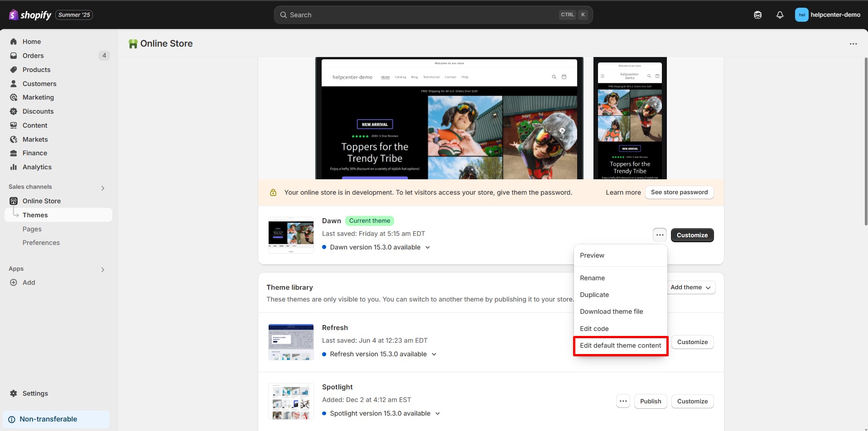Open Settings using the gear icon
This screenshot has height=431, width=868.
pyautogui.click(x=14, y=393)
